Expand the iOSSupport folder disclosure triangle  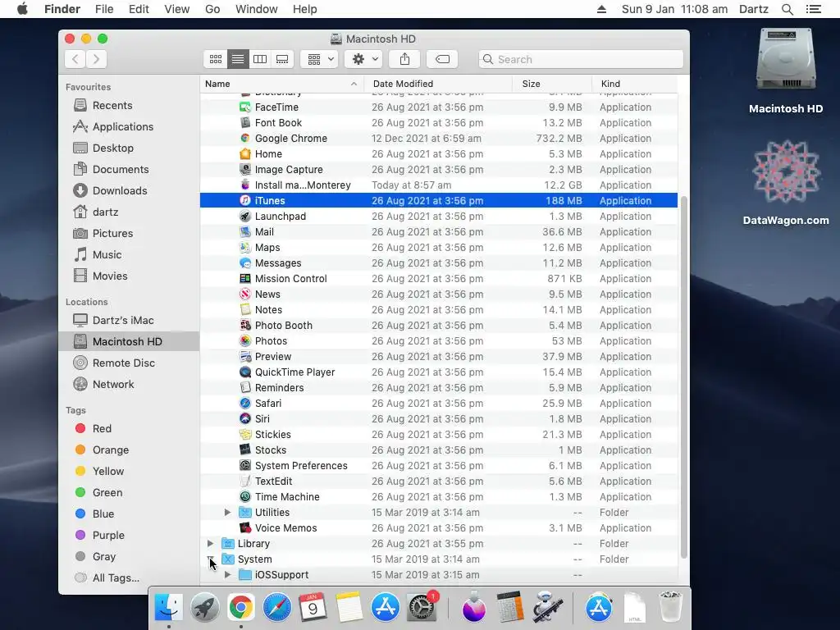tap(227, 574)
